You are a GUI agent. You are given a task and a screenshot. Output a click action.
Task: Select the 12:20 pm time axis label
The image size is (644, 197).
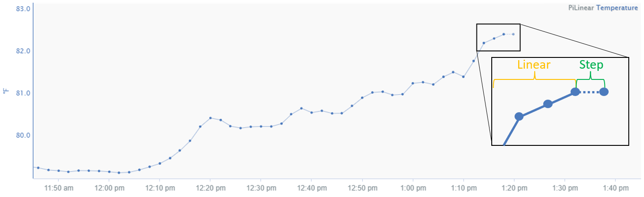click(x=210, y=187)
